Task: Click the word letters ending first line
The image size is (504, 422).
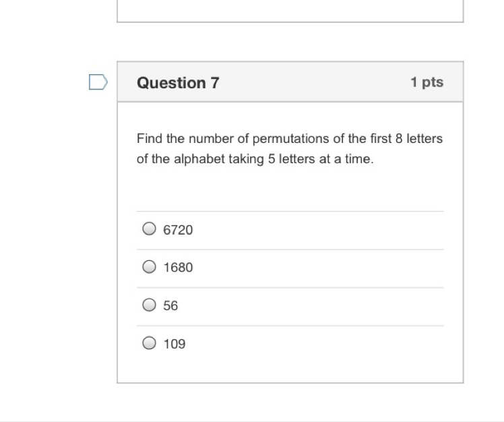Action: point(424,139)
